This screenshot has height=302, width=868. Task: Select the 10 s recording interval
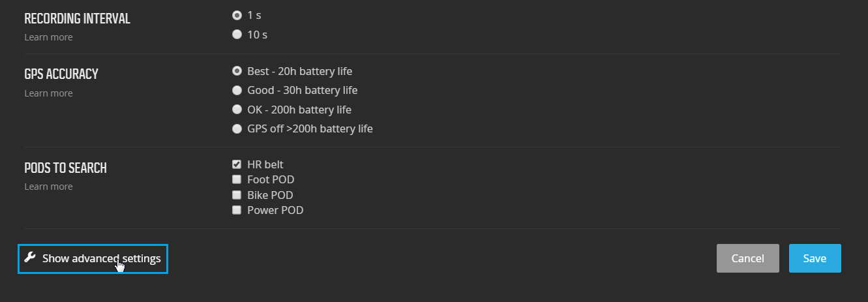click(237, 35)
